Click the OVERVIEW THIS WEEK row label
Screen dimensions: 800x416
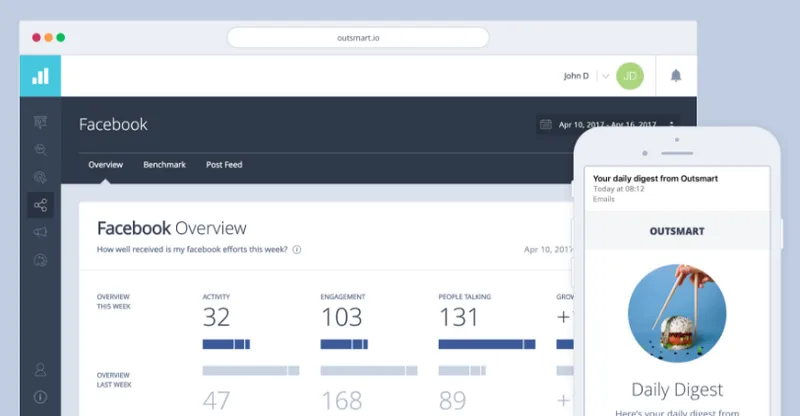[x=114, y=302]
